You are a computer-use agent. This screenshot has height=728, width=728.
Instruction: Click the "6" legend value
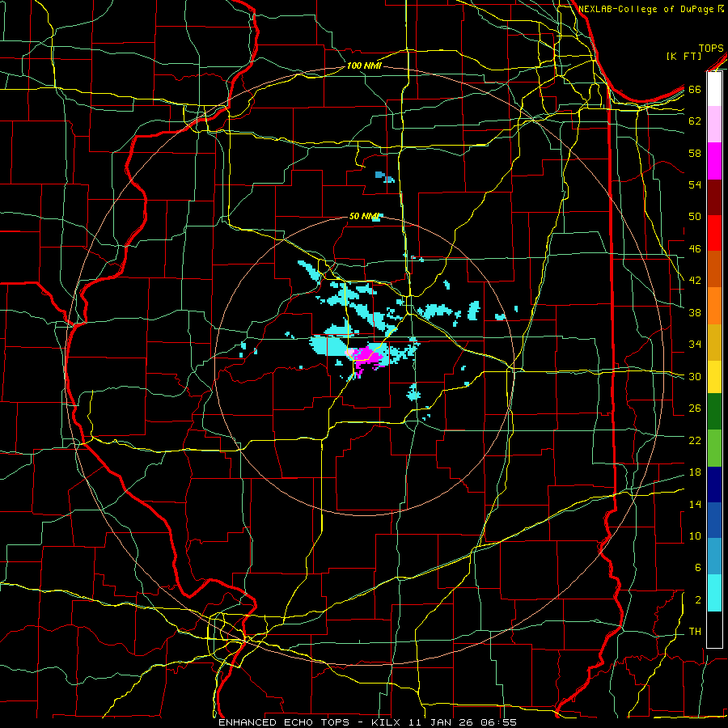[x=697, y=568]
